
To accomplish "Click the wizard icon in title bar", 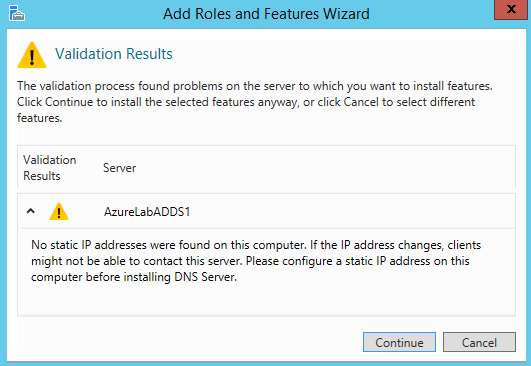I will (x=17, y=13).
